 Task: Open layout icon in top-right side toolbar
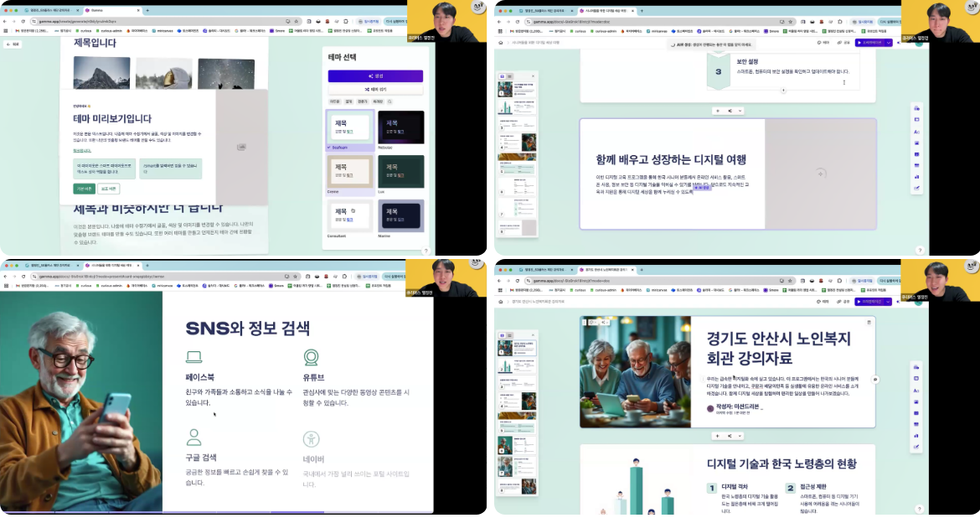(916, 120)
